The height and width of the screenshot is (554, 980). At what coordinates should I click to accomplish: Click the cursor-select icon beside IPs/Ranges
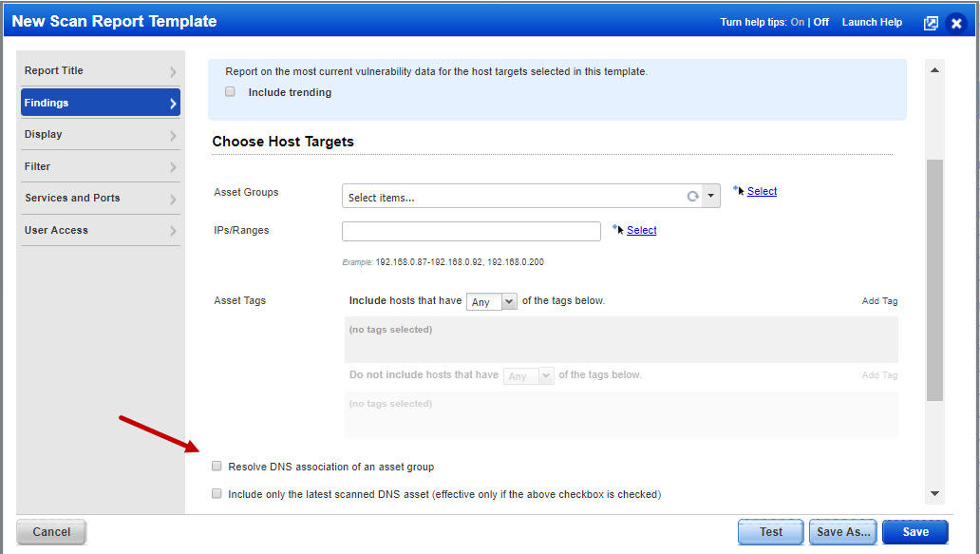pyautogui.click(x=619, y=229)
